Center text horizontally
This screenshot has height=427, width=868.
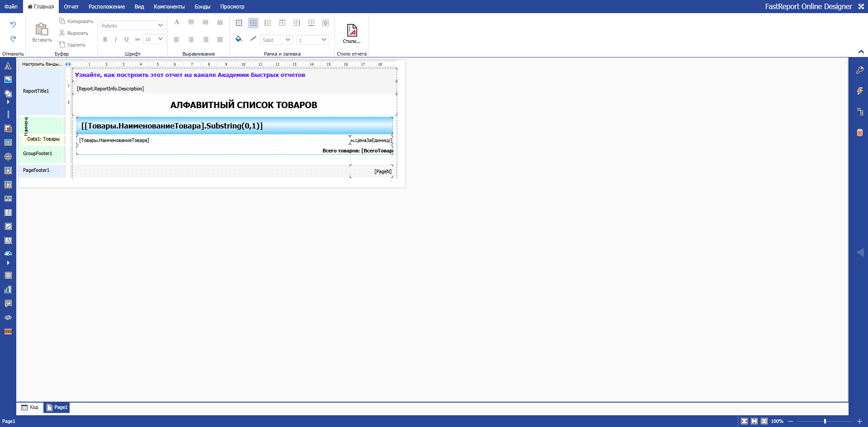click(x=191, y=40)
